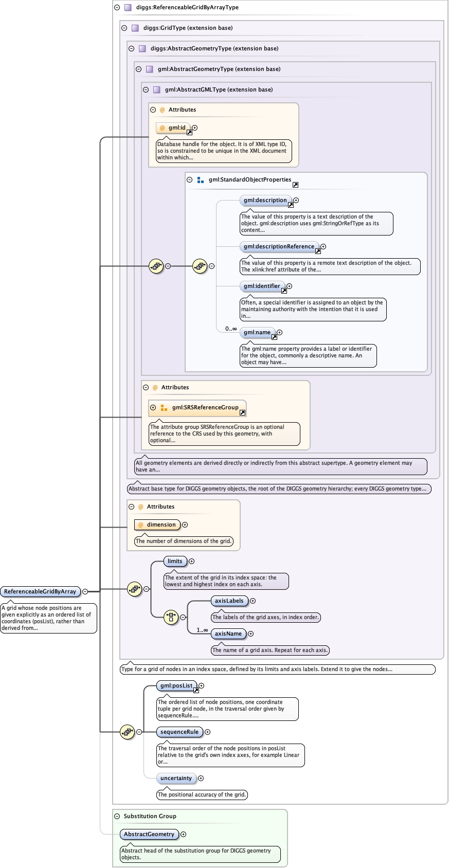Click the type icon of diggs:GridType
Image resolution: width=449 pixels, height=868 pixels.
[135, 28]
